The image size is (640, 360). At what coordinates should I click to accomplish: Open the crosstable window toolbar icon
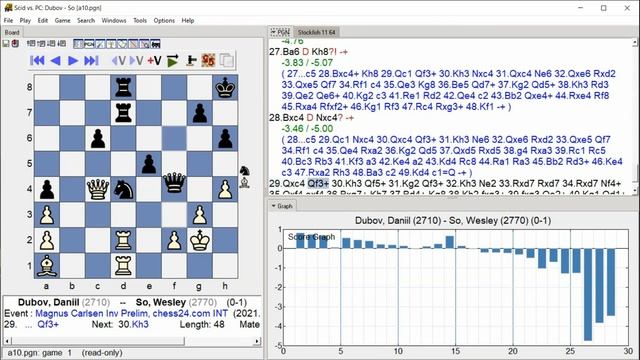click(x=144, y=44)
